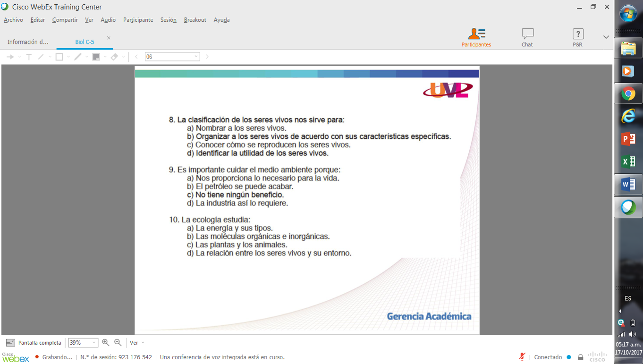643x364 pixels.
Task: Expand line tool options arrow
Action: (50, 57)
